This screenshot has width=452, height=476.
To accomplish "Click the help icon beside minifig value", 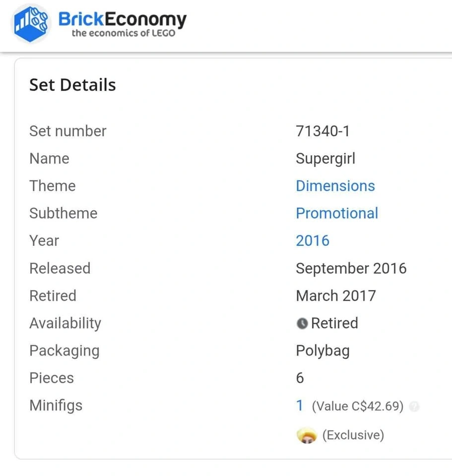I will tap(414, 407).
